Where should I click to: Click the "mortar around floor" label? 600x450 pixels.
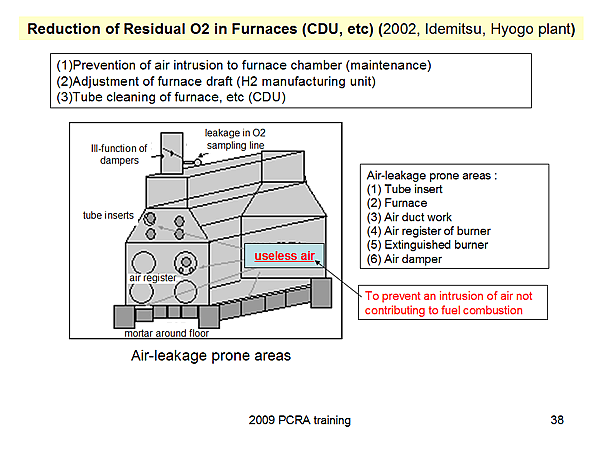point(166,333)
